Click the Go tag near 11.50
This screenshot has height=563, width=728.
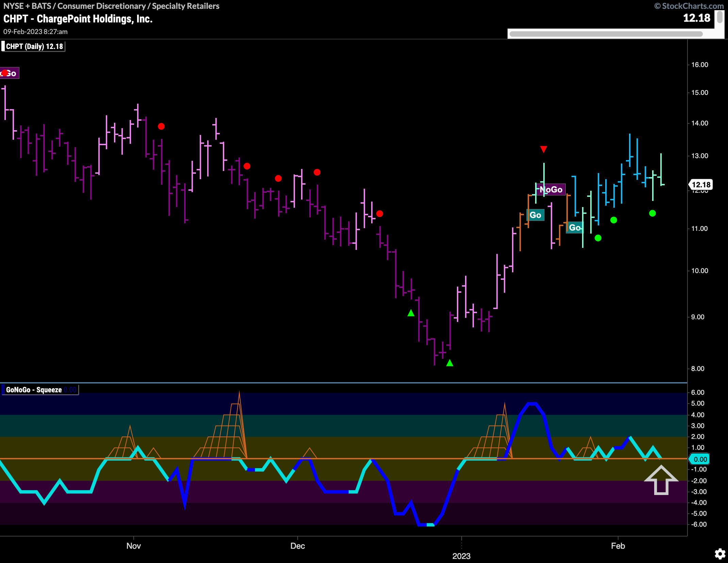tap(535, 215)
